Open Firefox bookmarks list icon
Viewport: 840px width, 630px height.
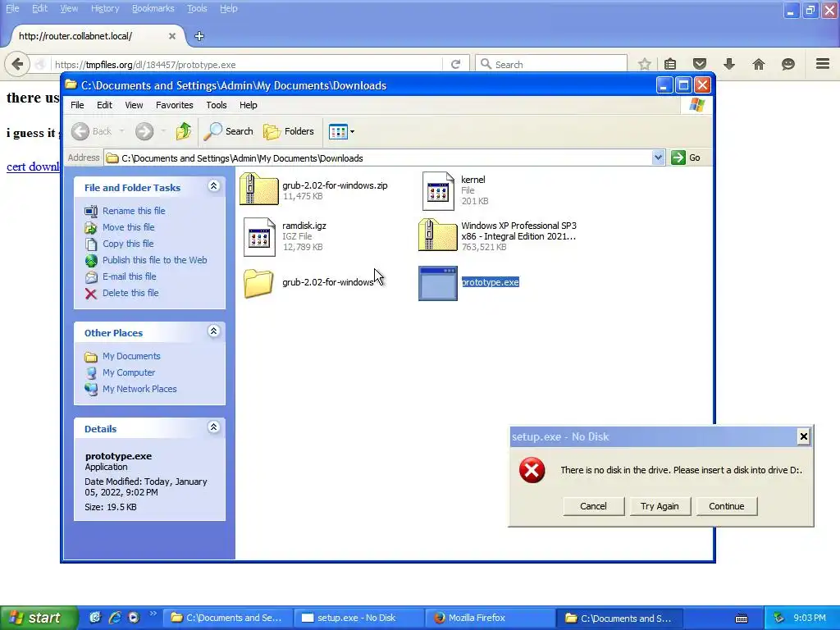point(670,64)
